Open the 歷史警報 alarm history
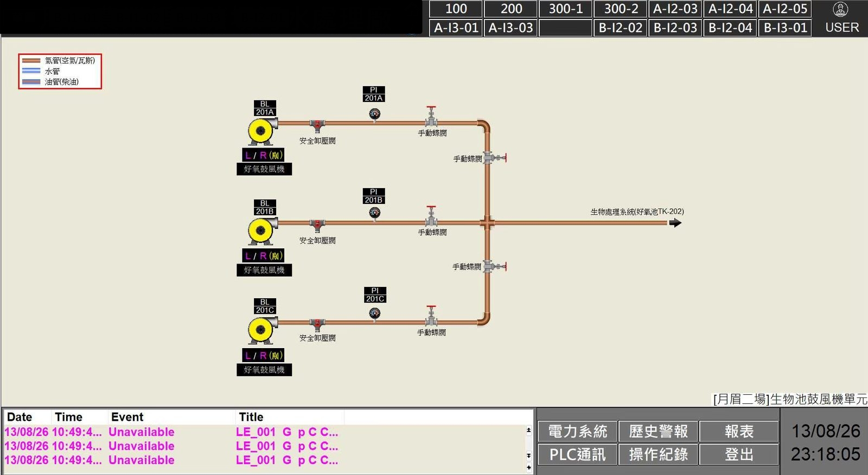The height and width of the screenshot is (475, 868). pos(658,432)
